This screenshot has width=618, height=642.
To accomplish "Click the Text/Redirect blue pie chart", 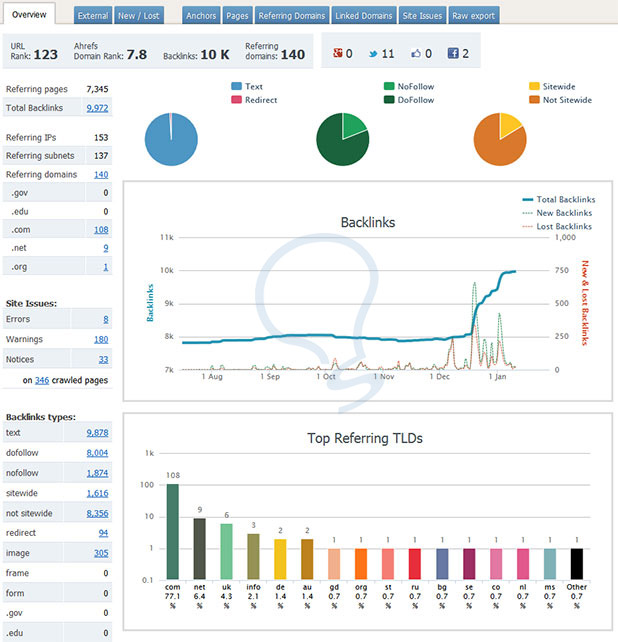I will tap(171, 139).
